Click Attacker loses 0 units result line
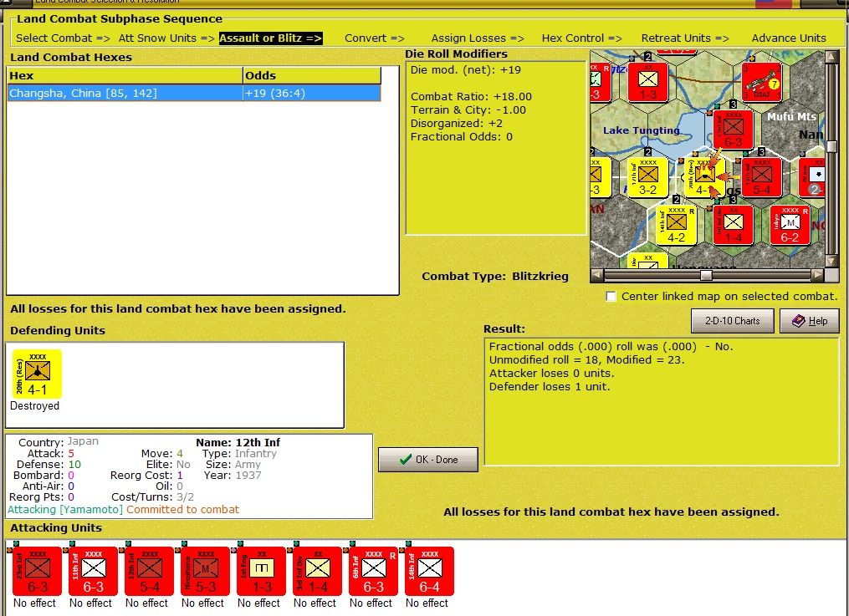Image resolution: width=849 pixels, height=616 pixels. point(552,373)
